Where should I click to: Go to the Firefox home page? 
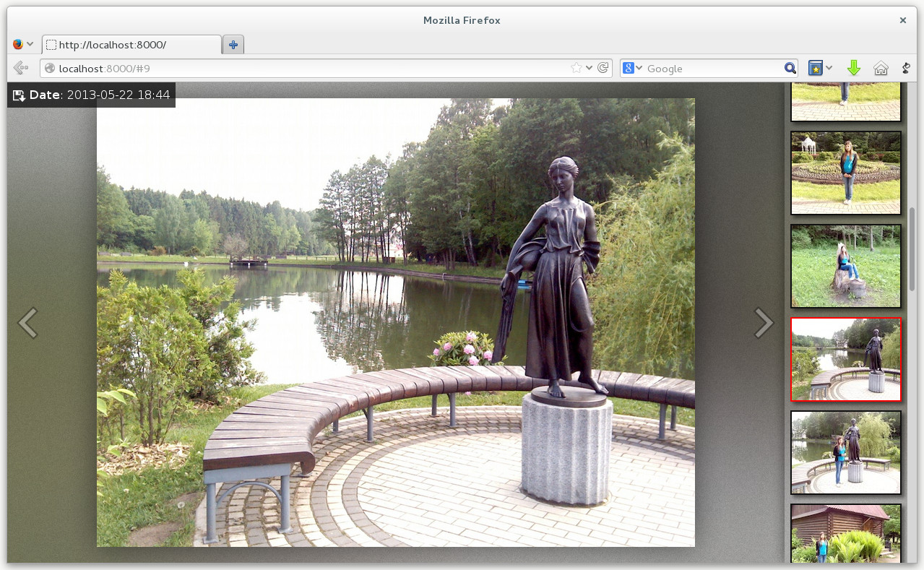pyautogui.click(x=881, y=68)
